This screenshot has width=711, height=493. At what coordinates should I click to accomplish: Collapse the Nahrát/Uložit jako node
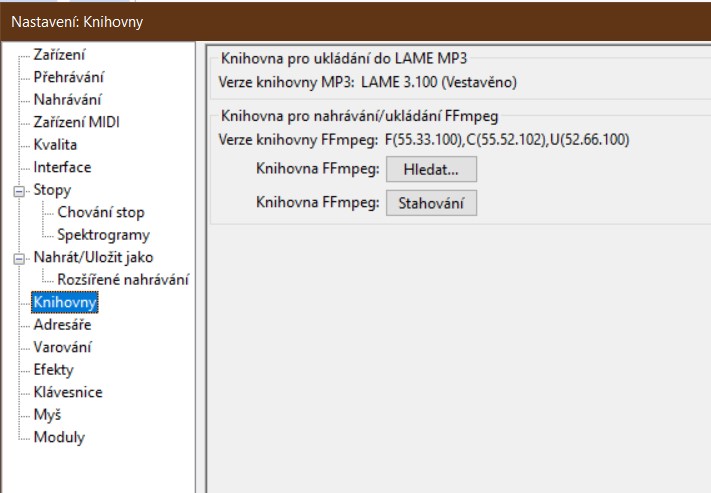coord(17,258)
